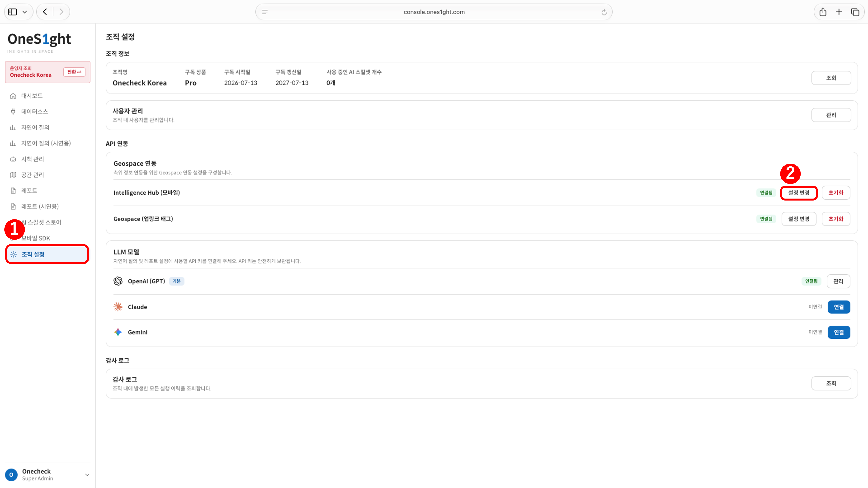Click 조회 button for 감사 로그
Screen dimensions: 868x488
tap(831, 383)
